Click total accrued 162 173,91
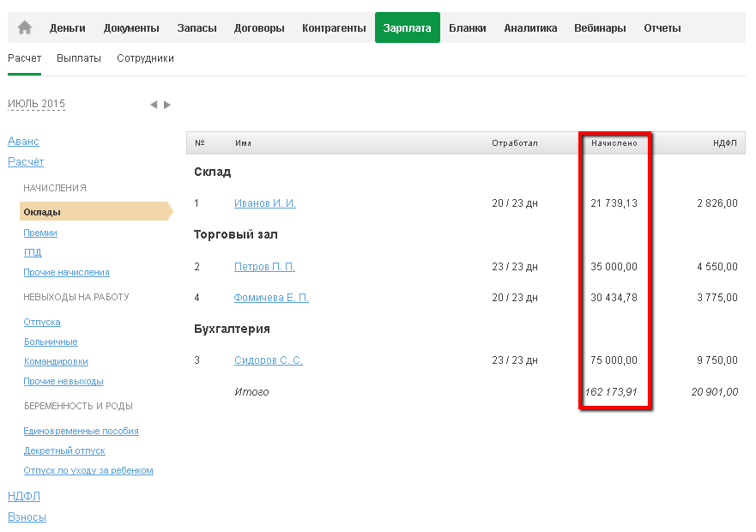 coord(611,392)
